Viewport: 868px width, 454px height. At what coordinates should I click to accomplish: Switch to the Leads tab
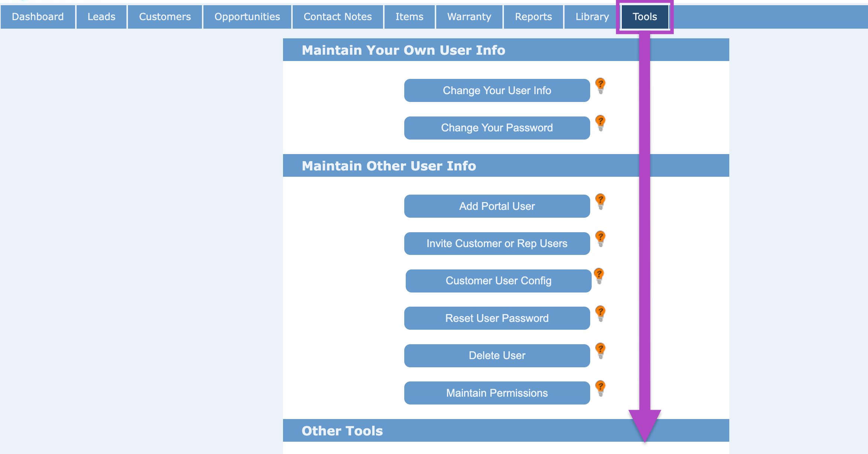tap(101, 17)
